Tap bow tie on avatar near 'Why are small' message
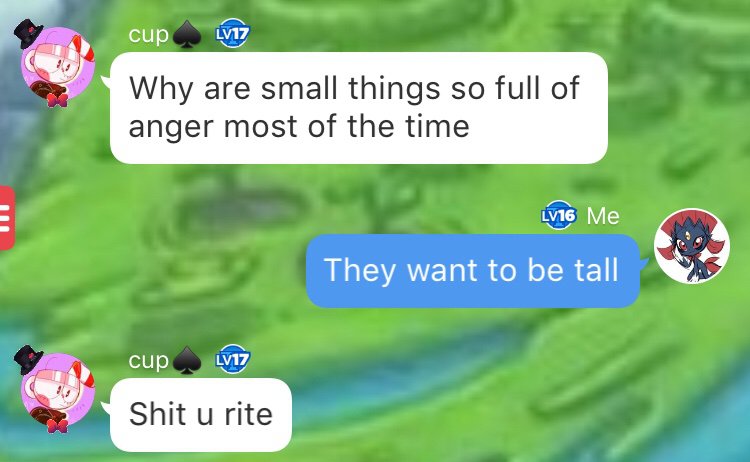This screenshot has height=462, width=750. pos(57,100)
